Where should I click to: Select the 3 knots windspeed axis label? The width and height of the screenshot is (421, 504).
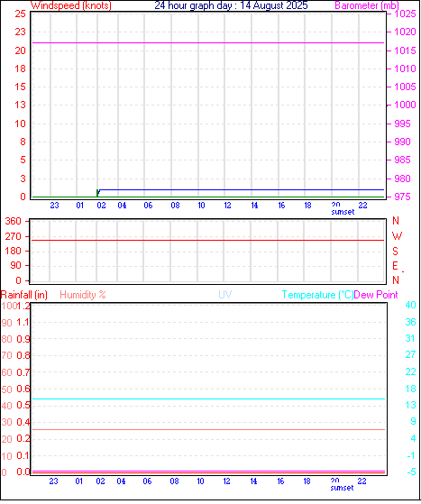[x=23, y=179]
